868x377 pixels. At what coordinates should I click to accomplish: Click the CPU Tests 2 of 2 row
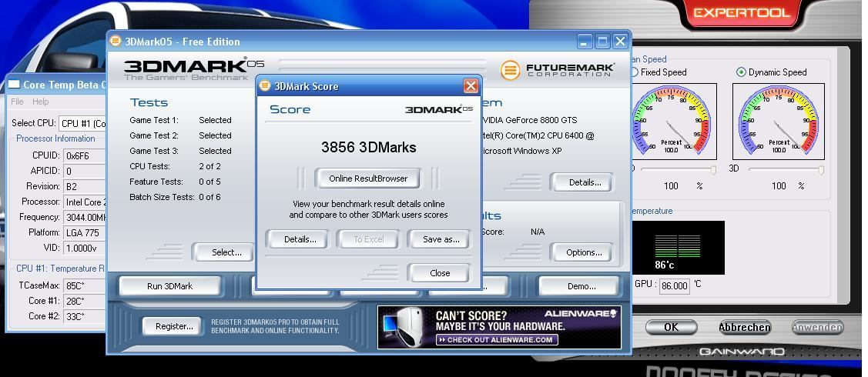pyautogui.click(x=175, y=166)
